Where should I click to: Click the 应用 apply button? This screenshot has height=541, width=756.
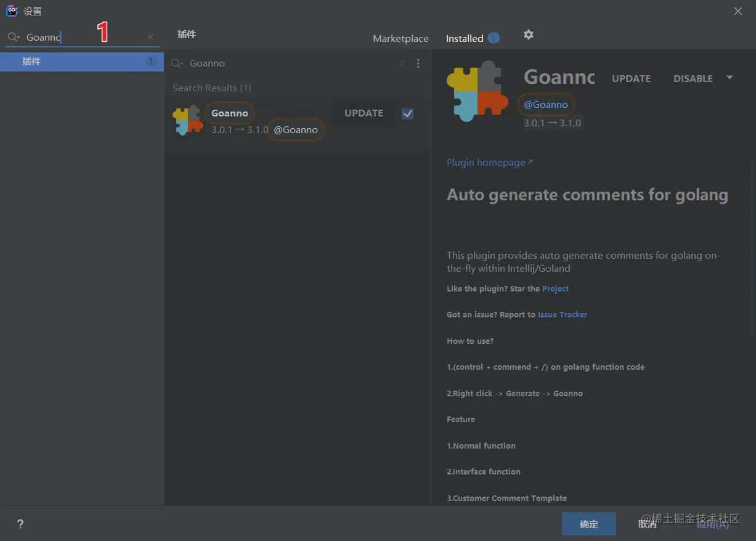click(x=713, y=524)
